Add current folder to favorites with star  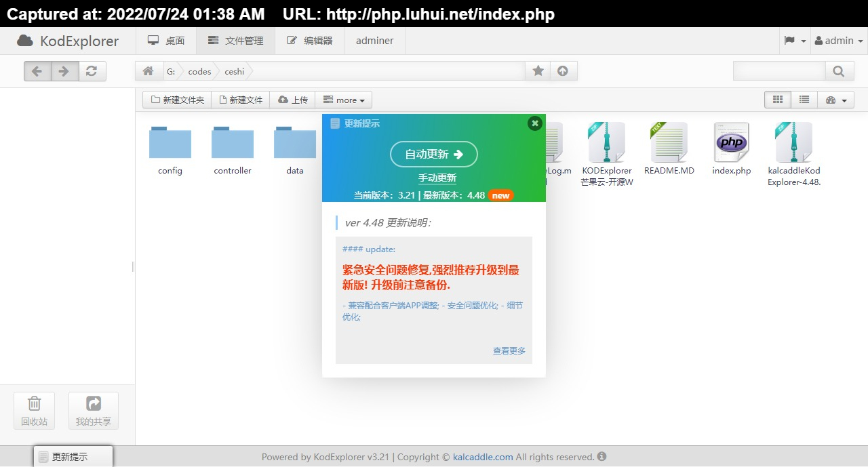538,71
